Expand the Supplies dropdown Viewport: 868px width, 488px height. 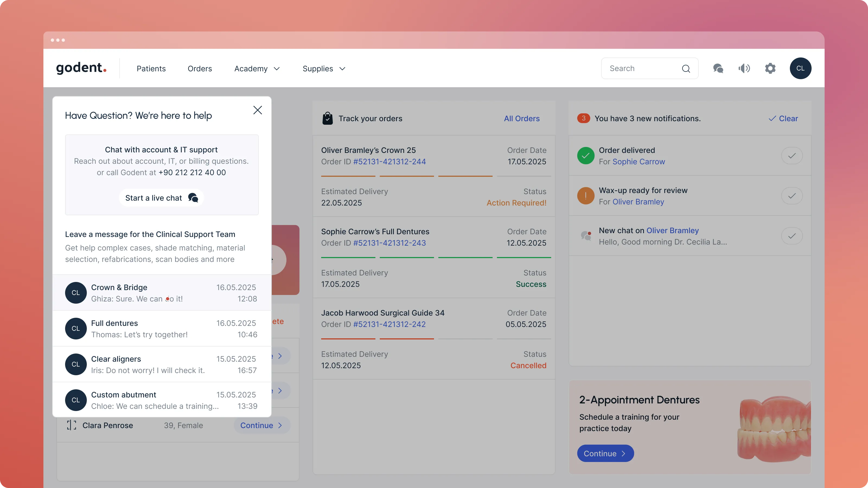point(323,69)
